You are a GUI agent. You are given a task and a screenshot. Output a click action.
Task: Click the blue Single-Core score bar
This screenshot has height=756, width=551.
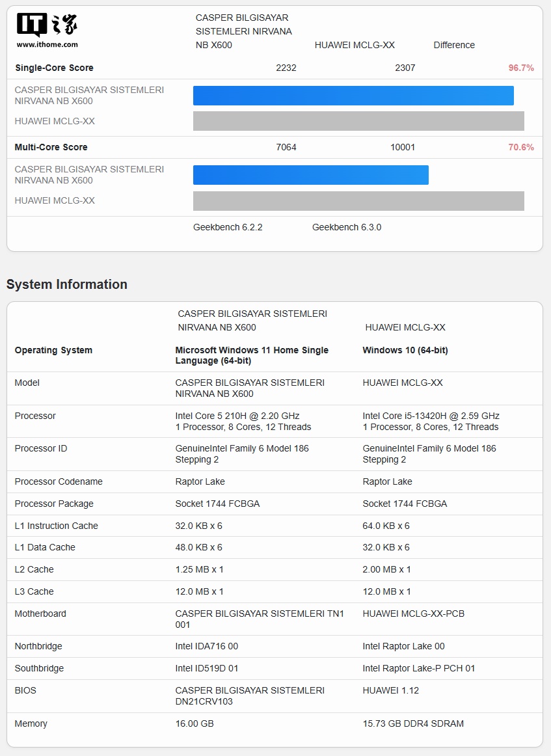(353, 96)
